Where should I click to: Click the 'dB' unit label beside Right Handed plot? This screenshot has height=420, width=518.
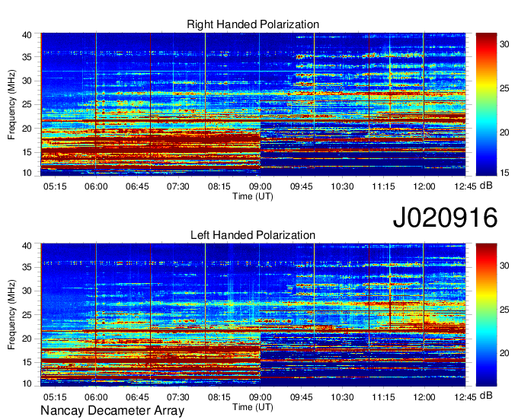coord(486,186)
